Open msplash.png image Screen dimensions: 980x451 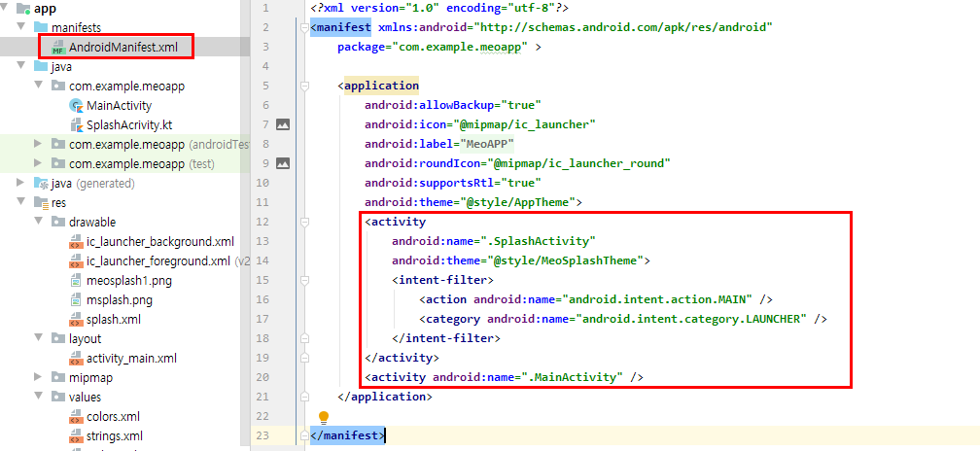[x=120, y=299]
